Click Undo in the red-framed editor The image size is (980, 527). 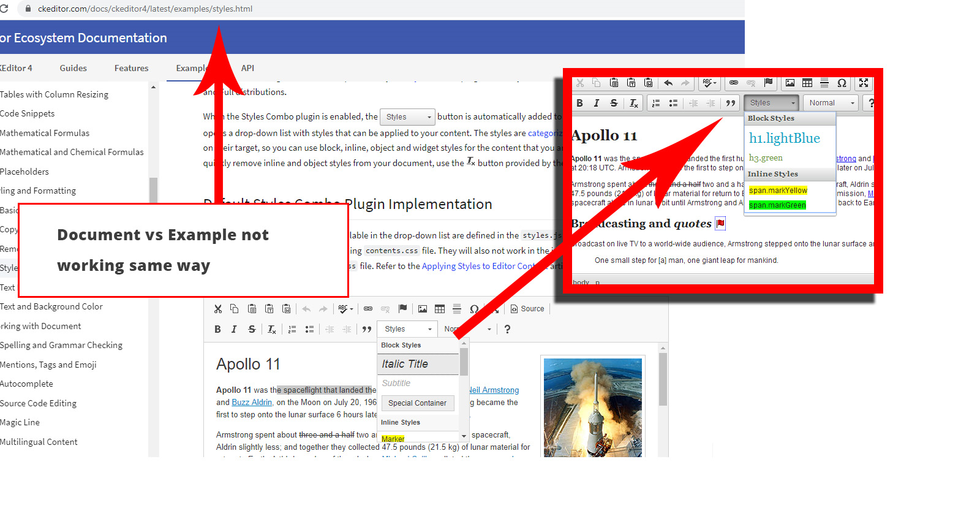(x=668, y=83)
